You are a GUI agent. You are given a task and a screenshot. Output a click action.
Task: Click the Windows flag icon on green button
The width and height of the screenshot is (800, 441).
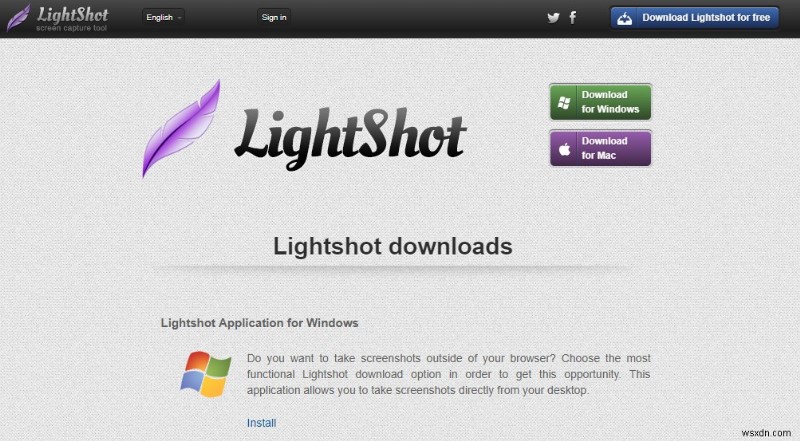coord(564,102)
